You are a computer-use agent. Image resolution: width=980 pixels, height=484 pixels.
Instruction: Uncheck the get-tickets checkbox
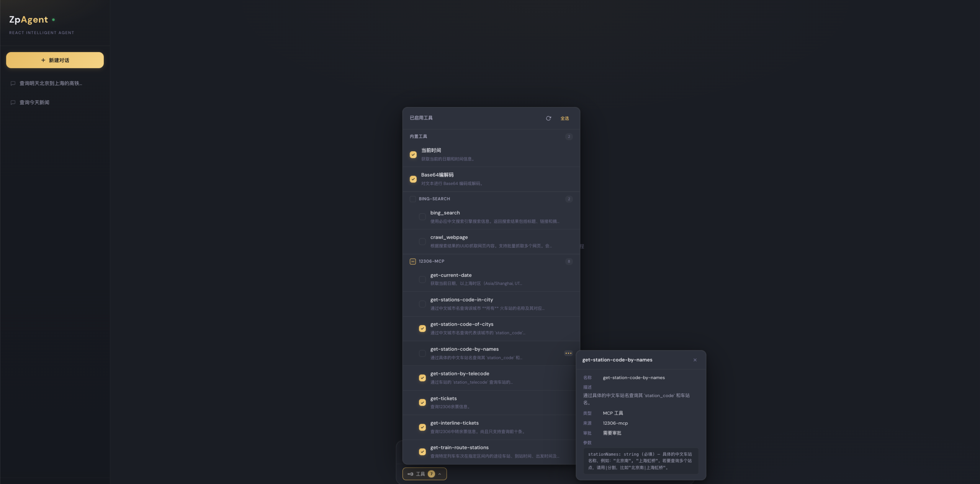[x=422, y=402]
